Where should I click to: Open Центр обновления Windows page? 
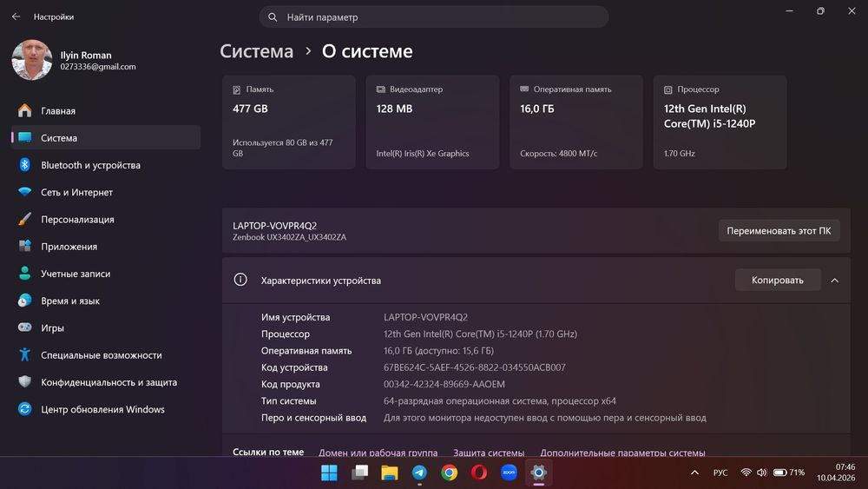click(x=106, y=409)
